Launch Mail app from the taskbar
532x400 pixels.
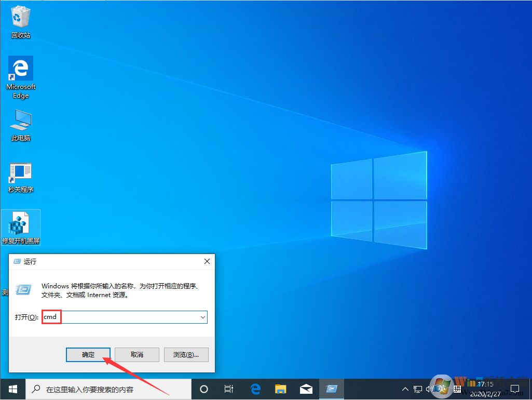(306, 389)
